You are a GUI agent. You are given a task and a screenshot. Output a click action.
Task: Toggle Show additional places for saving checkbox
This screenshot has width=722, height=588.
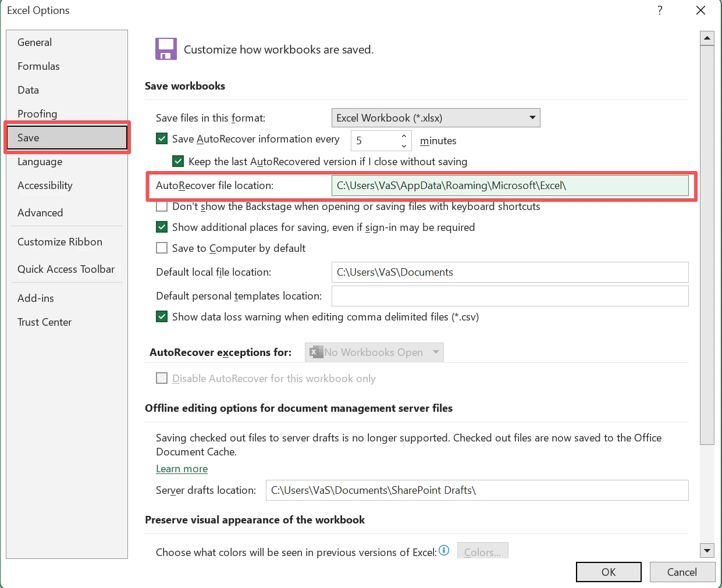tap(162, 227)
